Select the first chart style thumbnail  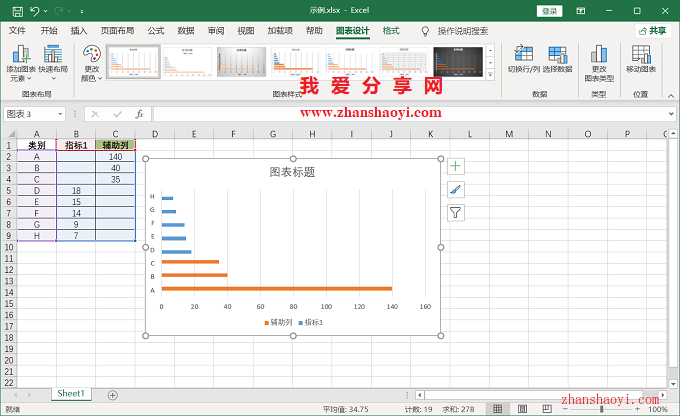133,62
